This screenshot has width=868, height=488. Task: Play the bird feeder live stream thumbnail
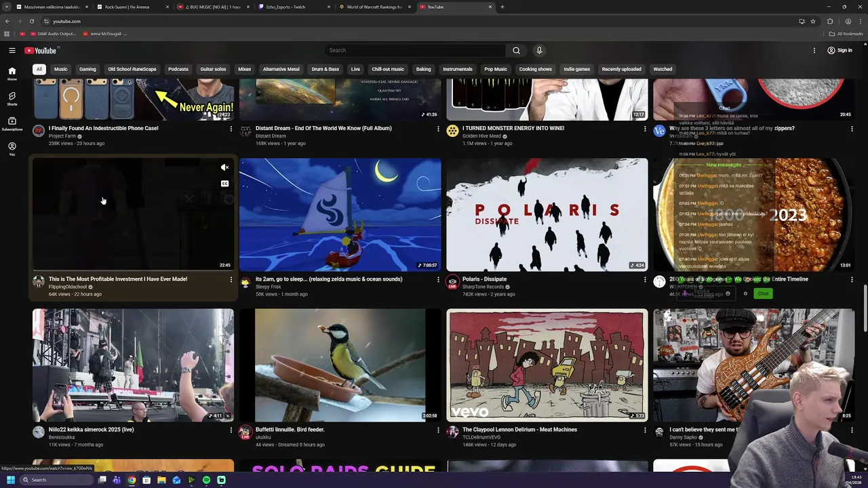340,365
